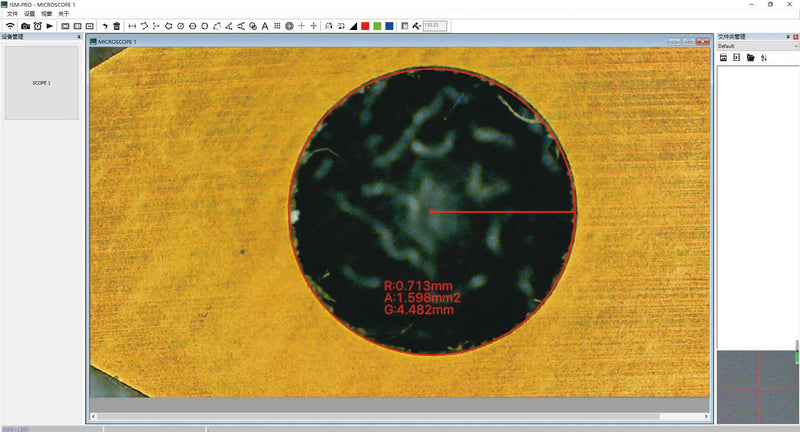The height and width of the screenshot is (432, 800).
Task: Delete measurement with the trash can icon
Action: click(117, 26)
